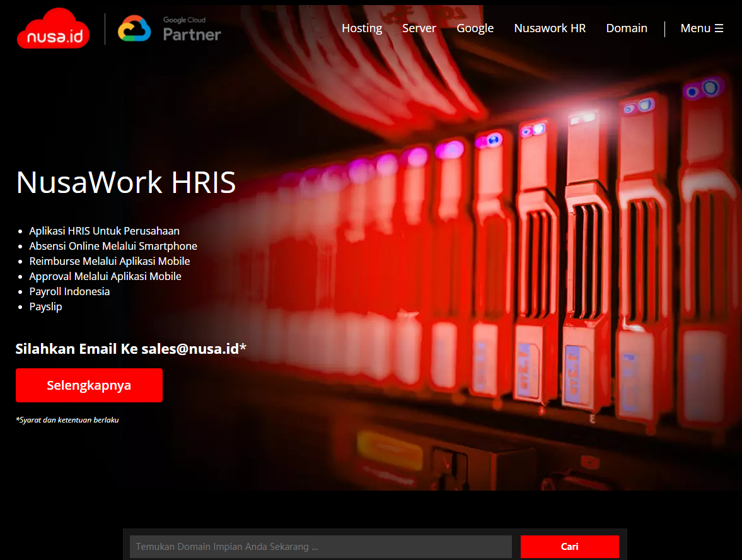Select the Approval Melalui Aplikasi Mobile item

pos(105,276)
